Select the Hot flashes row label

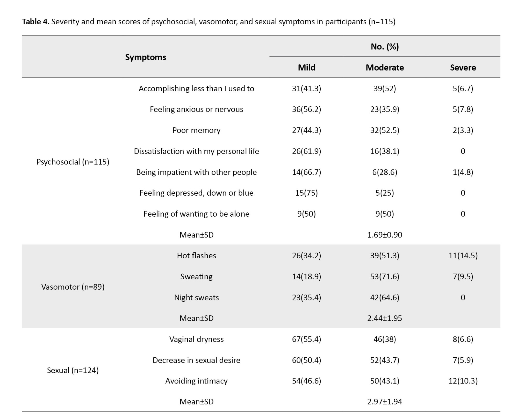(196, 255)
